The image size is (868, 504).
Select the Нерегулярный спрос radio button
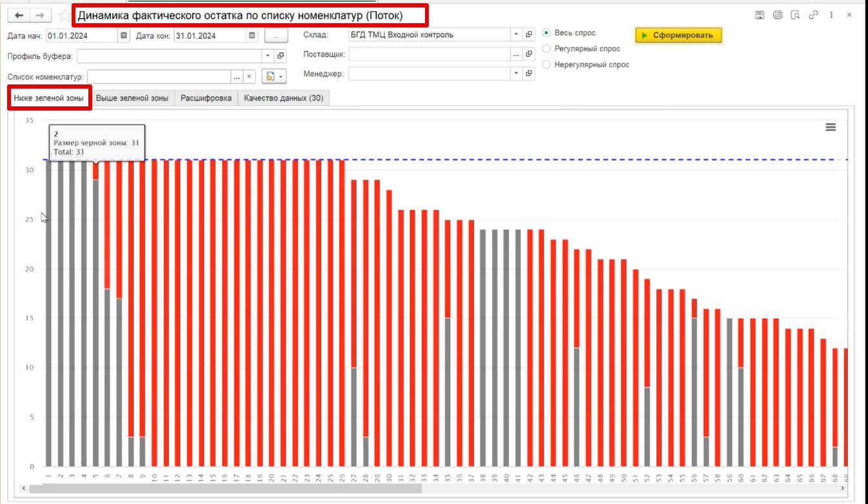547,64
